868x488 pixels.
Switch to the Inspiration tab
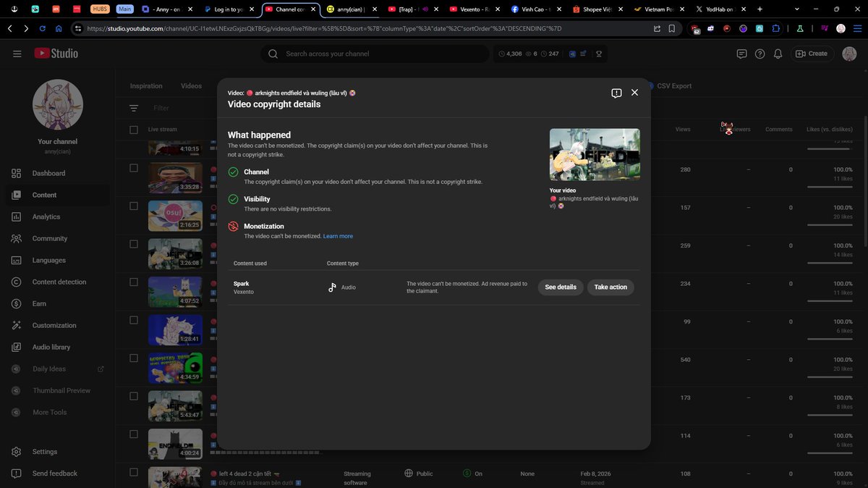point(146,85)
